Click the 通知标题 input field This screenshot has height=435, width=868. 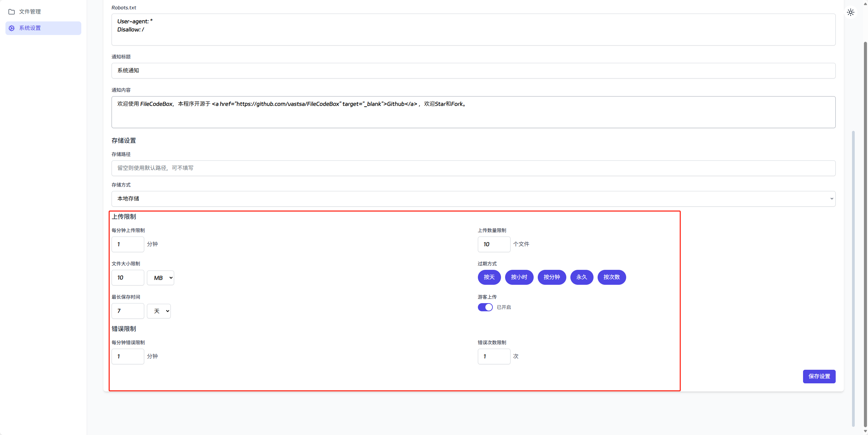tap(473, 71)
